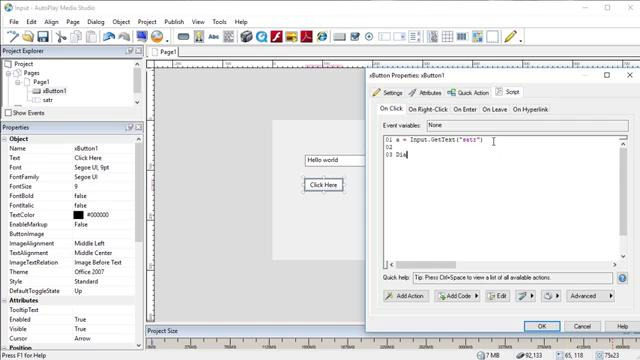Insert a Grid object from toolbar
Screen dimensions: 640x360
[447, 37]
